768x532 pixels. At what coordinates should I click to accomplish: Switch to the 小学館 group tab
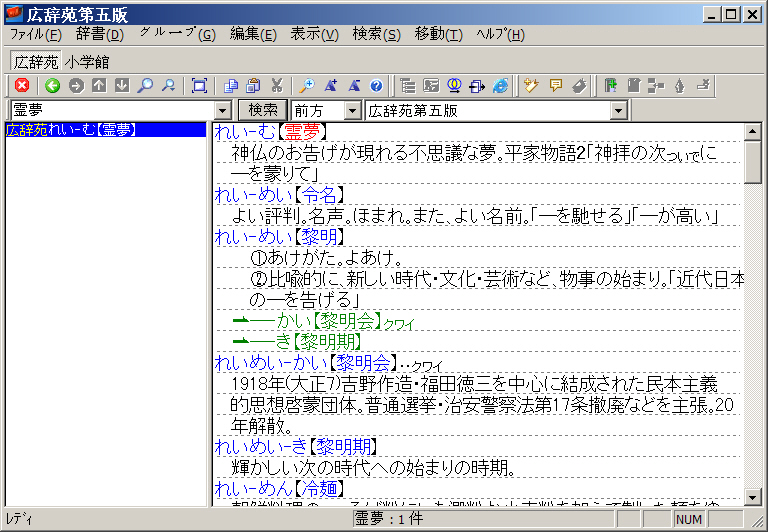pos(87,62)
